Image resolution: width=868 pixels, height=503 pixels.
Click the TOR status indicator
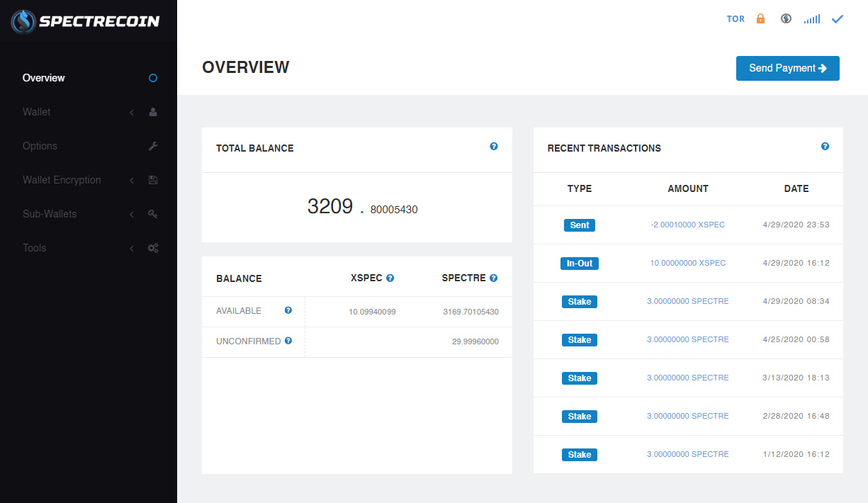tap(735, 18)
